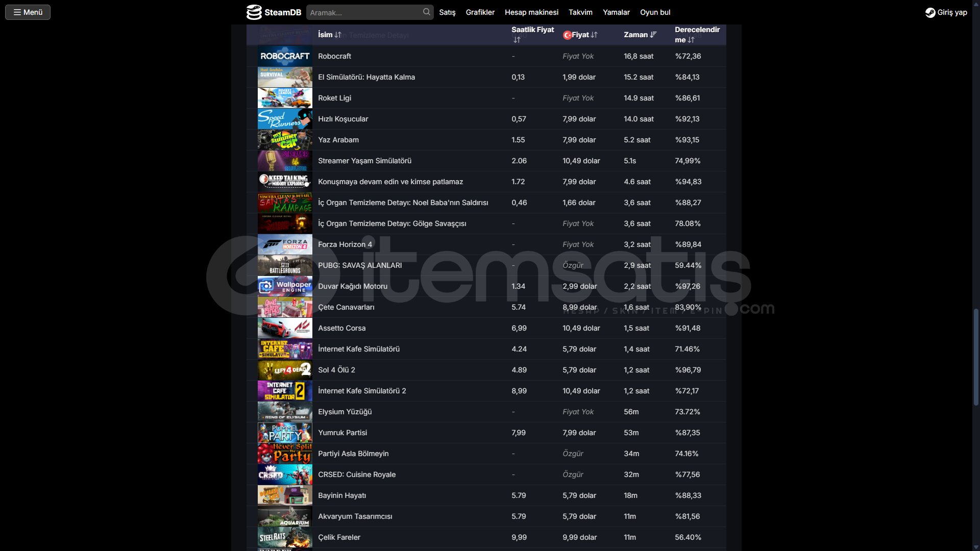
Task: Open the Gölge Savaşçısı game link
Action: [392, 223]
